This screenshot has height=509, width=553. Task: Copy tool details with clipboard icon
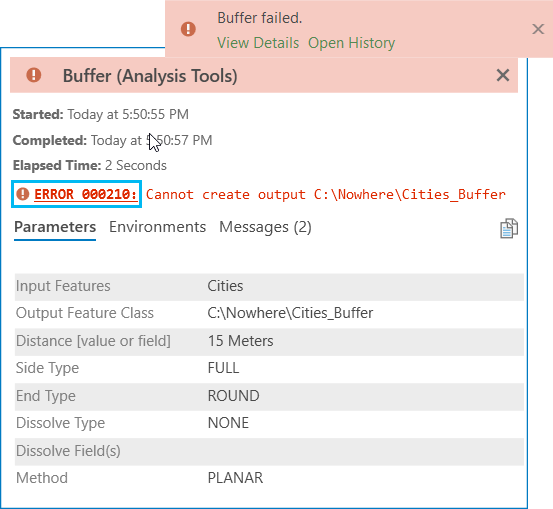[x=509, y=228]
